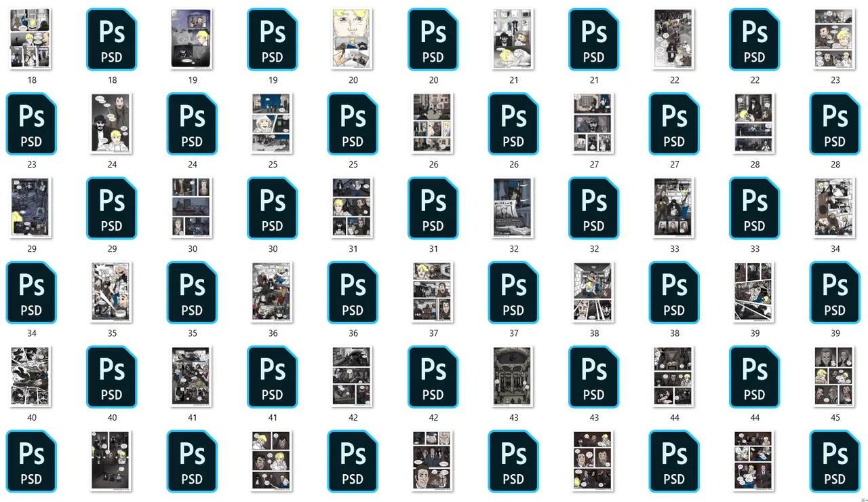Select PSD document icon labeled 36
Screen dimensions: 868x502
[x=353, y=293]
